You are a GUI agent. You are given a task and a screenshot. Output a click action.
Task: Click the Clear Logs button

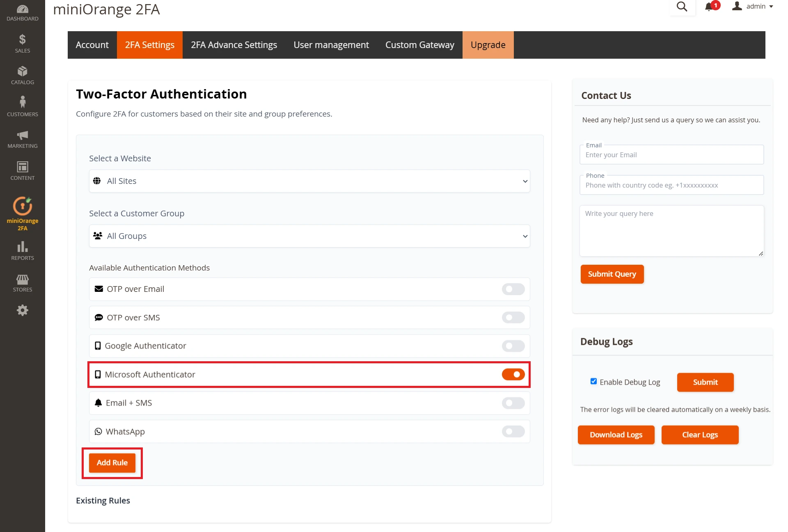[x=700, y=435]
